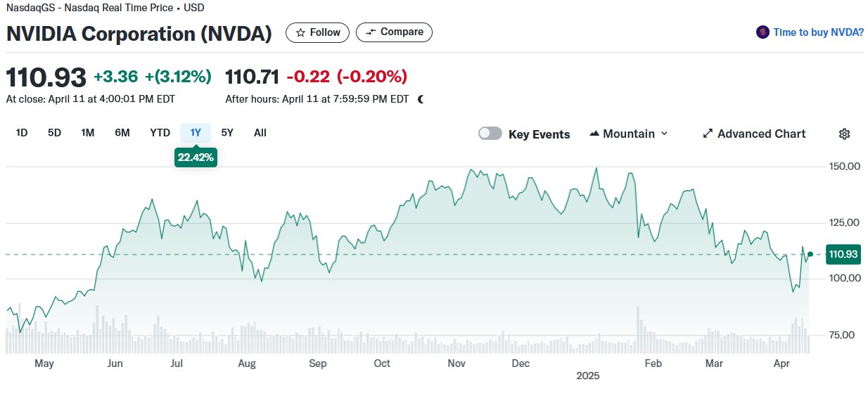Screen dimensions: 868x393
Task: Show the All time range
Action: (x=260, y=133)
